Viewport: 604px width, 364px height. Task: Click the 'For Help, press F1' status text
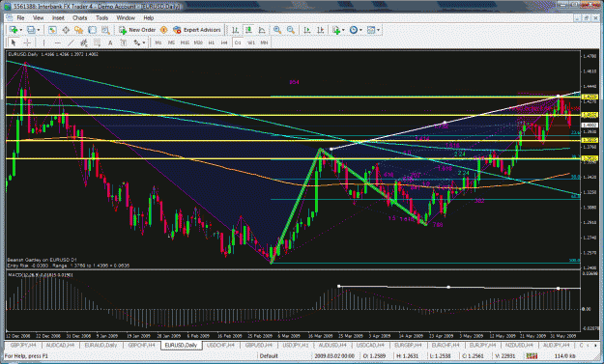click(27, 356)
